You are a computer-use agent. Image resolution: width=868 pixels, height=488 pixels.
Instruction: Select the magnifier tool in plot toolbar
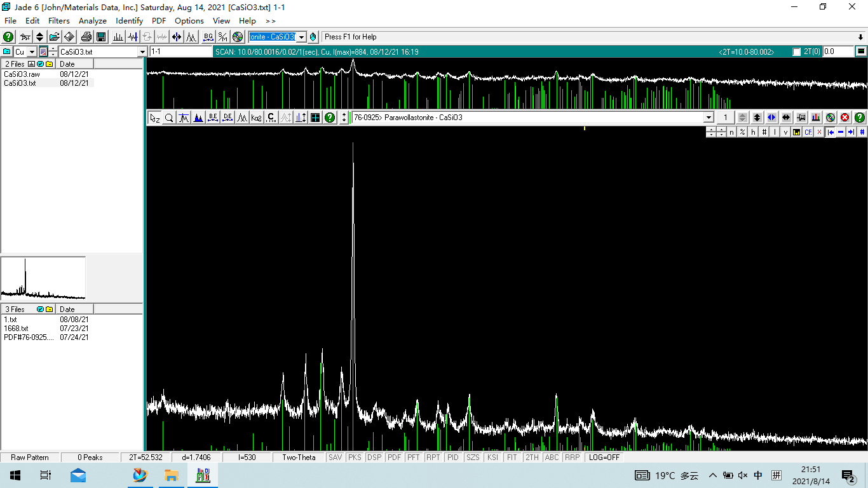coord(169,118)
